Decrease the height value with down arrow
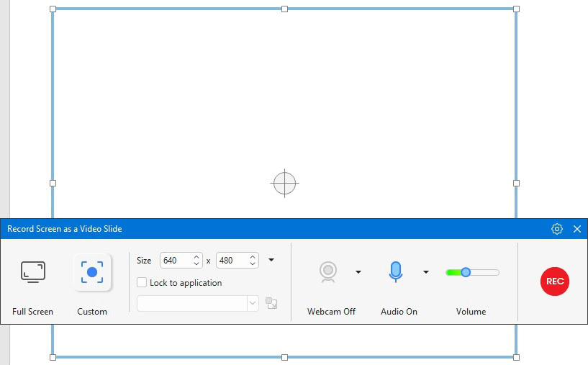The image size is (588, 365). pyautogui.click(x=253, y=264)
